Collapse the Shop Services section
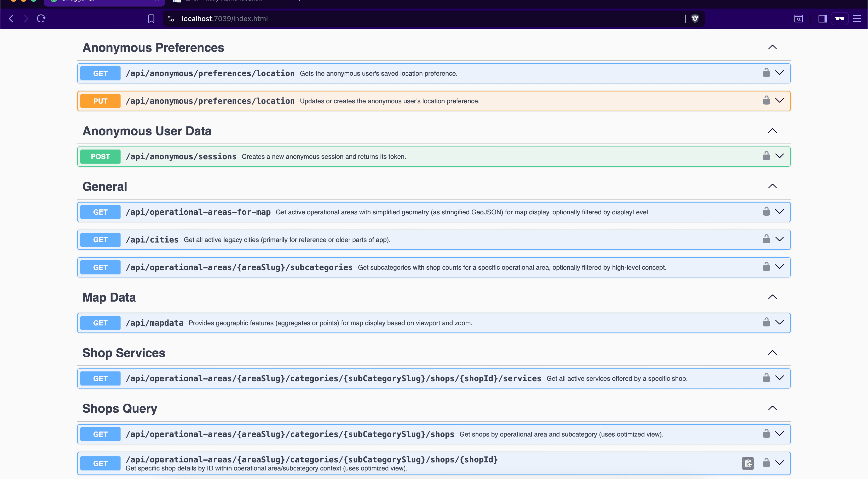868x479 pixels. point(772,353)
